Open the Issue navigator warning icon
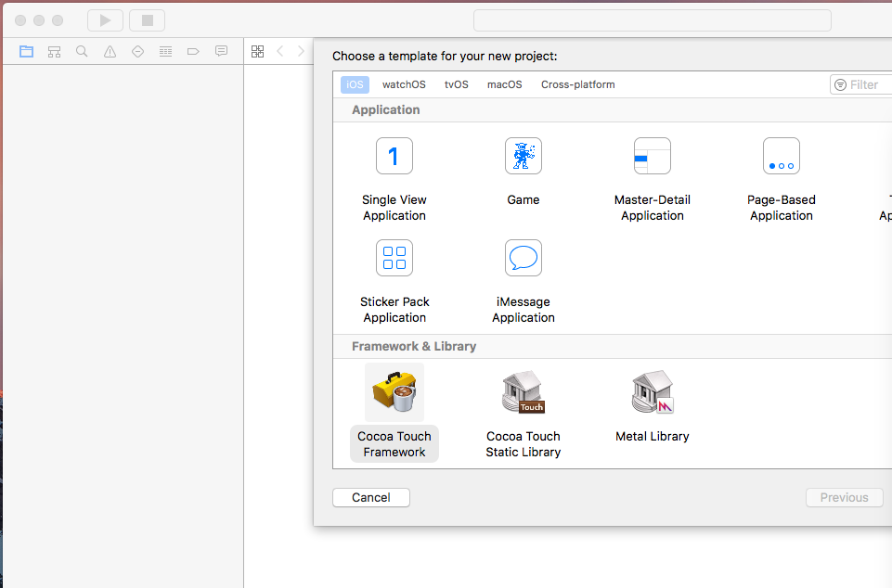 coord(110,52)
